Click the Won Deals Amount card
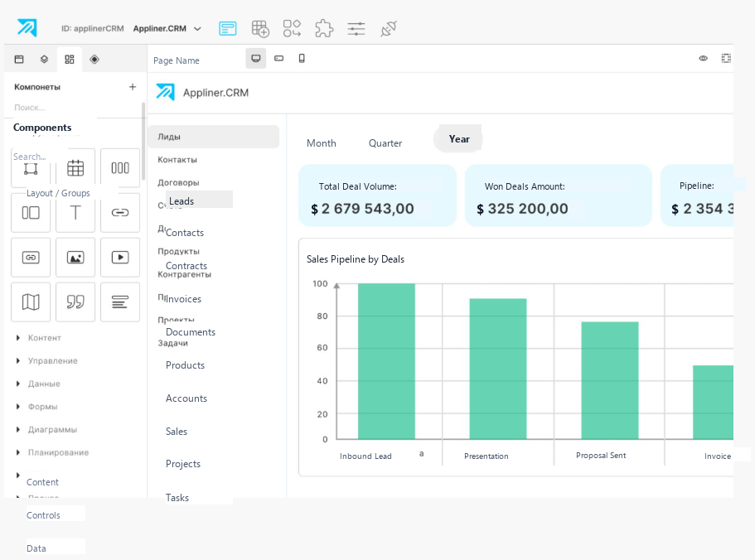The image size is (755, 560). tap(559, 196)
